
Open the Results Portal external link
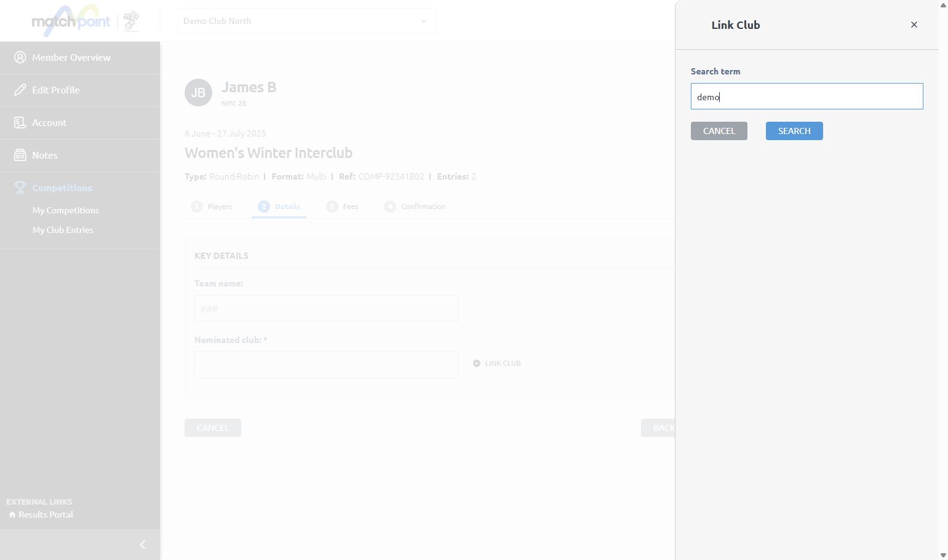coord(46,515)
